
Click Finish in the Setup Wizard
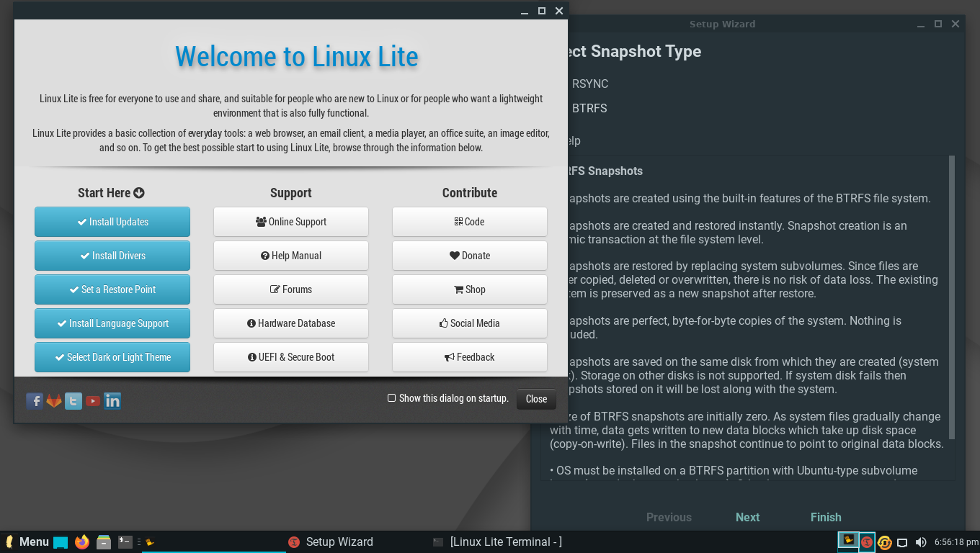pos(826,517)
